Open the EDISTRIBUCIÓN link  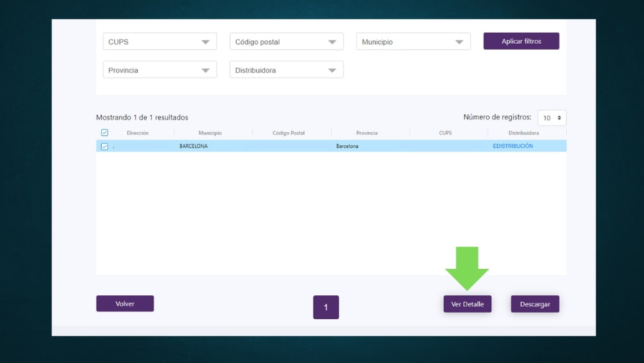pyautogui.click(x=513, y=146)
